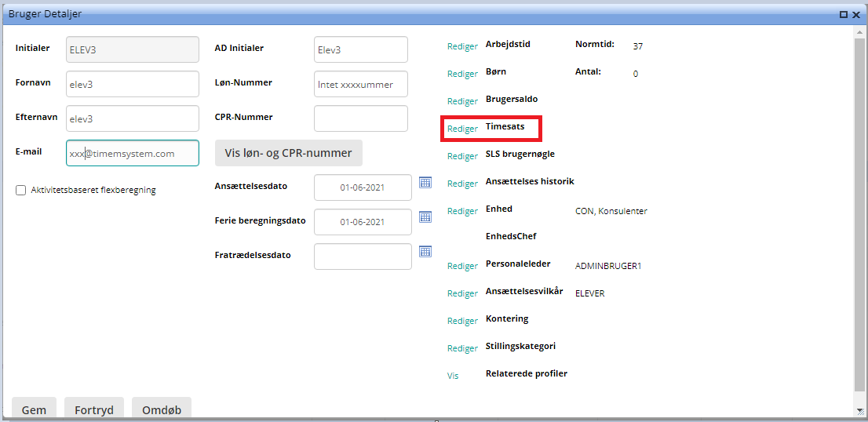Click into the CPR-Nummer field
Image resolution: width=868 pixels, height=422 pixels.
tap(360, 118)
